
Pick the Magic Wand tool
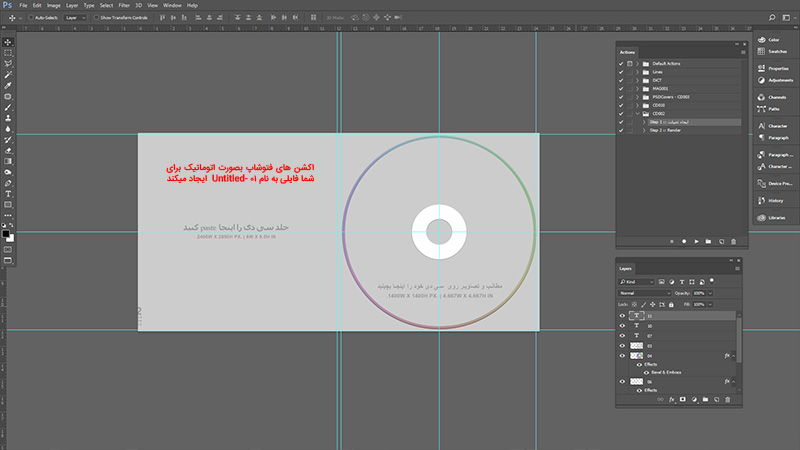(x=8, y=74)
